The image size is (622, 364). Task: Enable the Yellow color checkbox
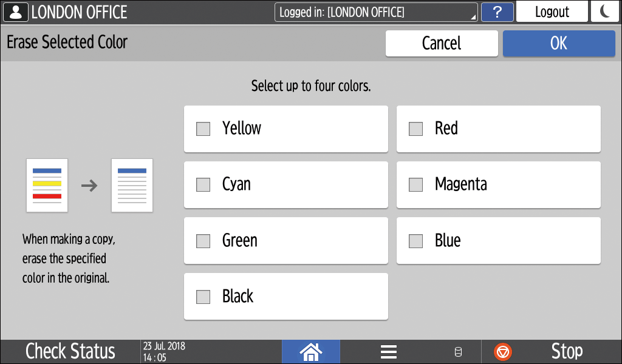click(x=203, y=129)
